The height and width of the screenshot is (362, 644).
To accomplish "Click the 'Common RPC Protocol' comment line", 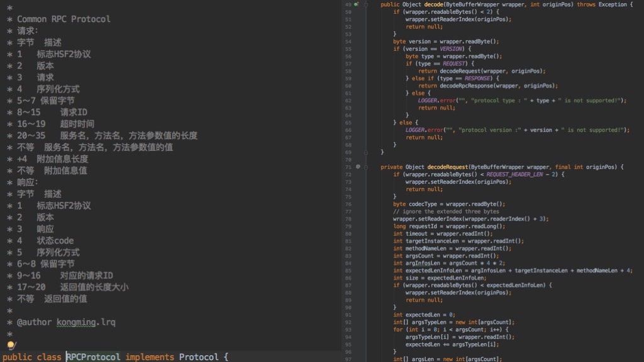I will pyautogui.click(x=64, y=19).
